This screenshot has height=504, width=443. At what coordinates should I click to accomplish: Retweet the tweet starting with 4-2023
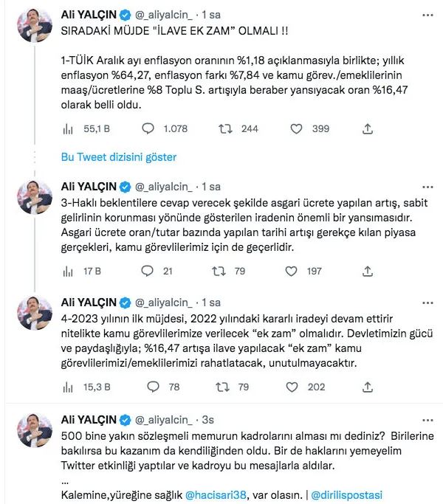click(219, 386)
